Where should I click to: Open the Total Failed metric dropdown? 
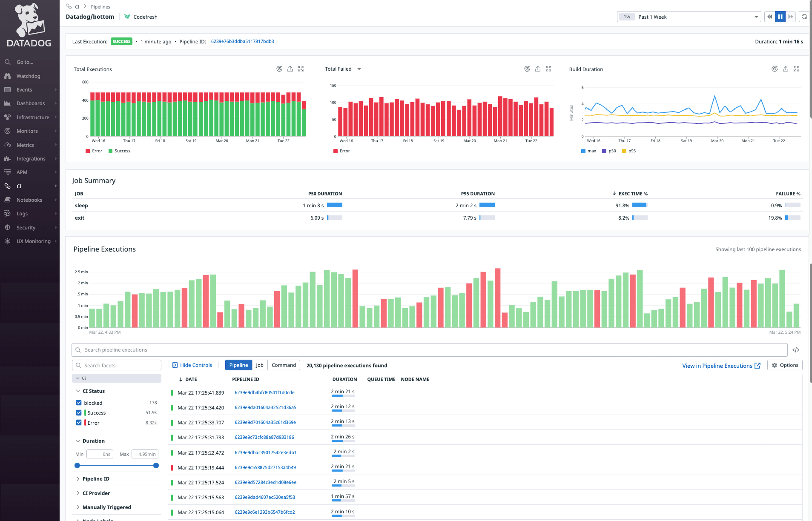point(359,69)
